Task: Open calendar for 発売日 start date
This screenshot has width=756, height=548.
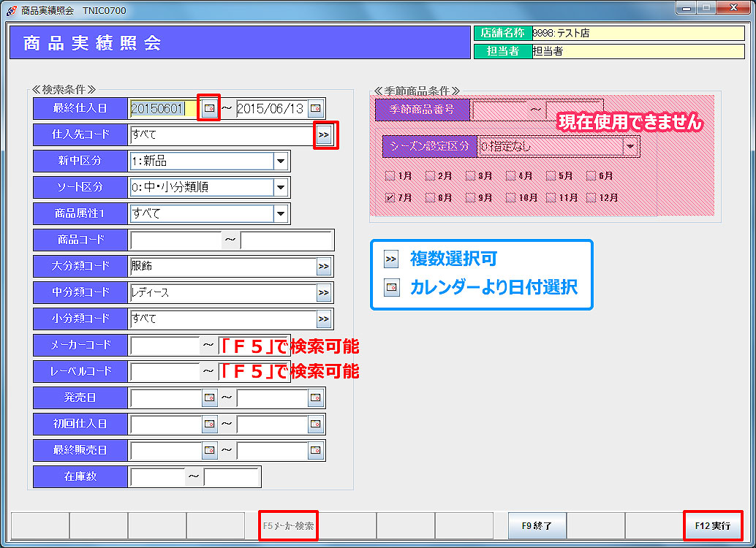Action: coord(210,398)
